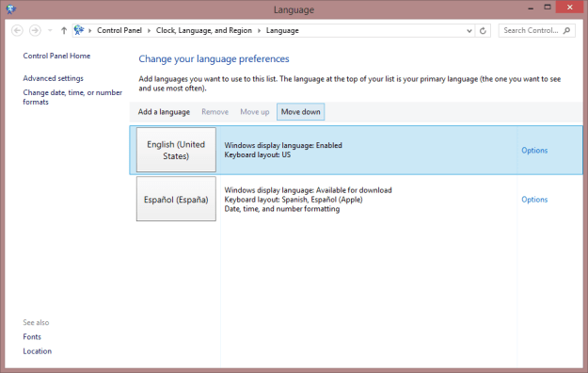Refresh the Language page

coord(483,31)
